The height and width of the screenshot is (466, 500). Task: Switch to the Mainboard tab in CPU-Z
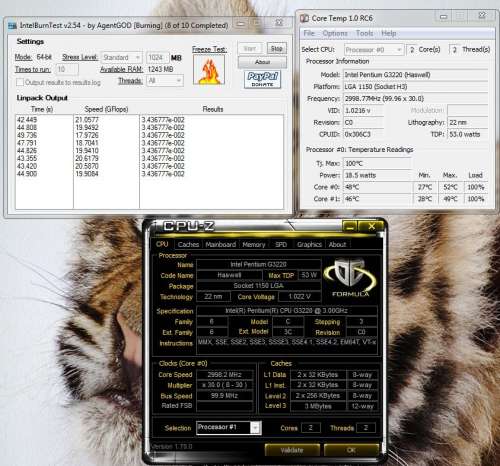(220, 244)
